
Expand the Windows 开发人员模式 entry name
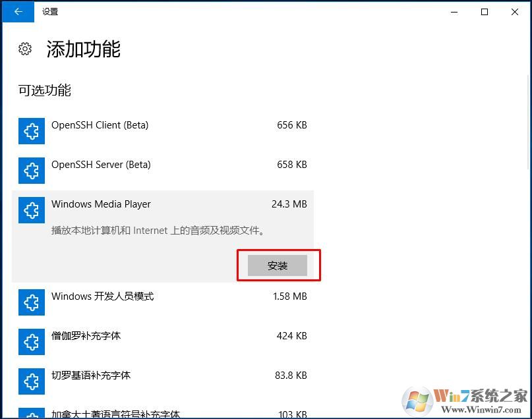(102, 296)
